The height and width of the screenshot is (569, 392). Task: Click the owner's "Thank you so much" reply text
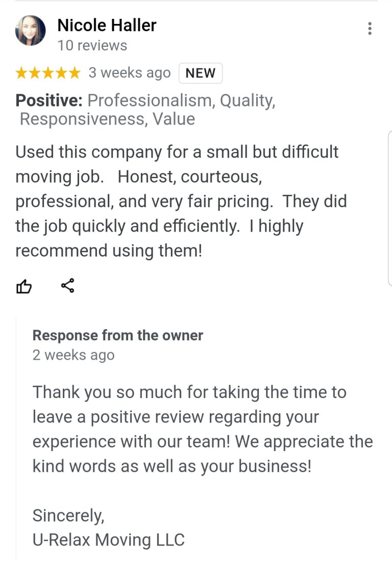tap(189, 392)
